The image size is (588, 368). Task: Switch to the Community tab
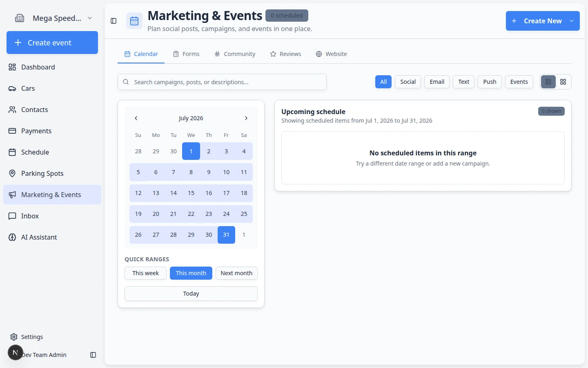coord(235,54)
